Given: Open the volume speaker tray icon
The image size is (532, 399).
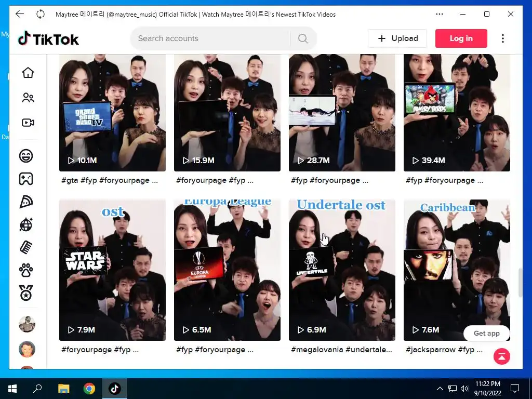Looking at the screenshot, I should click(464, 389).
